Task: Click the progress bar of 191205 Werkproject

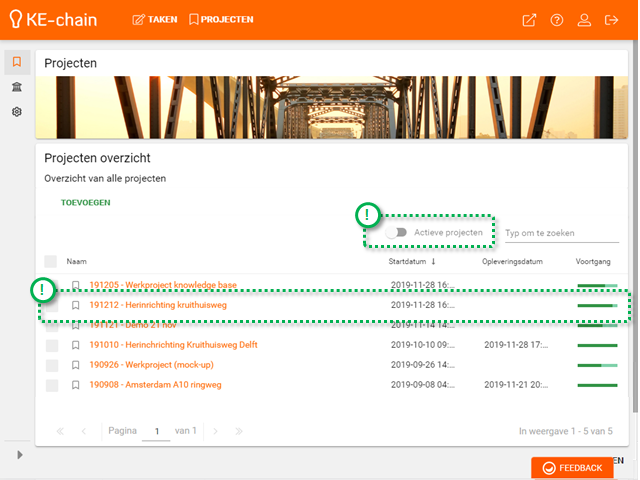Action: coord(597,286)
